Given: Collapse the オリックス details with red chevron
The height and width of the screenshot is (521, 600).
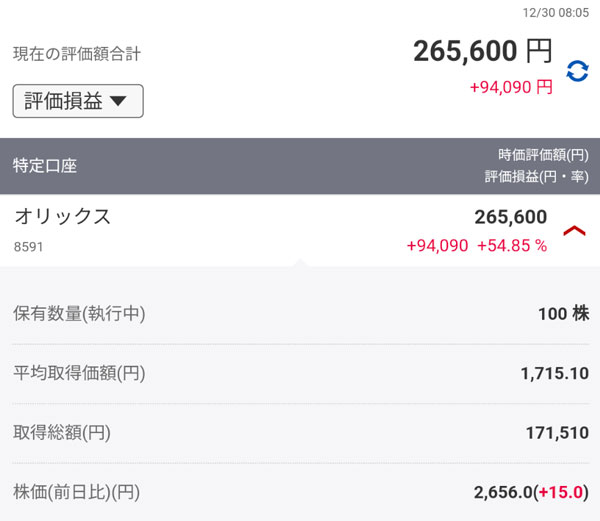Looking at the screenshot, I should [574, 231].
